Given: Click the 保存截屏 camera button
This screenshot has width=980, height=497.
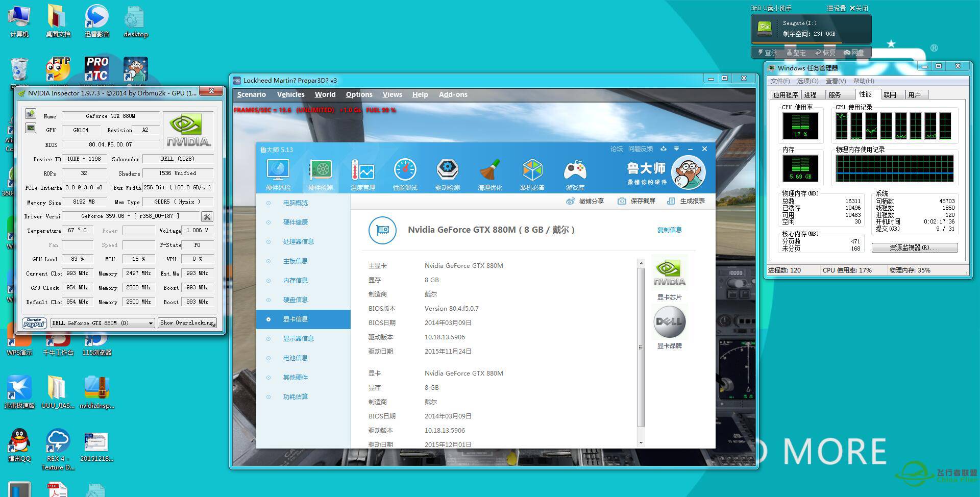Looking at the screenshot, I should coord(636,201).
